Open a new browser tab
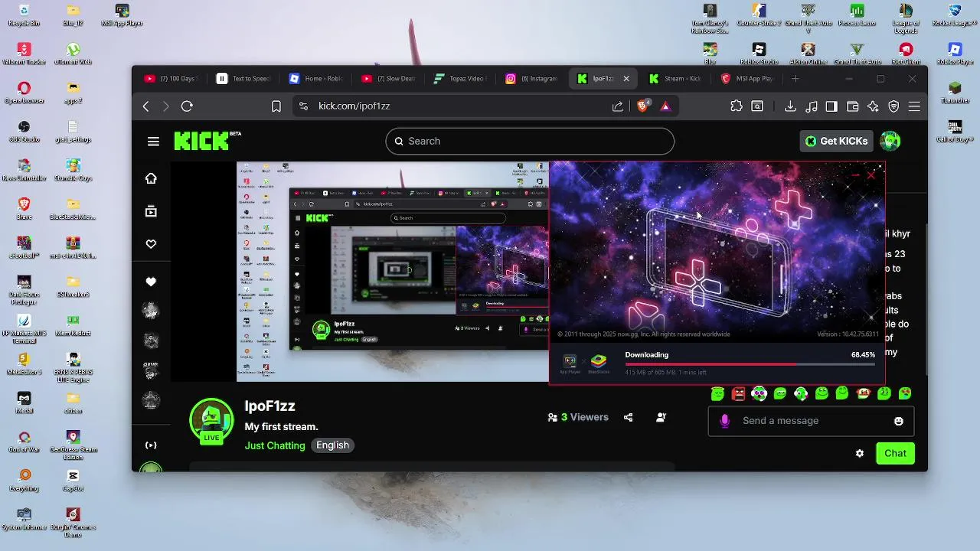The height and width of the screenshot is (551, 980). click(x=795, y=78)
